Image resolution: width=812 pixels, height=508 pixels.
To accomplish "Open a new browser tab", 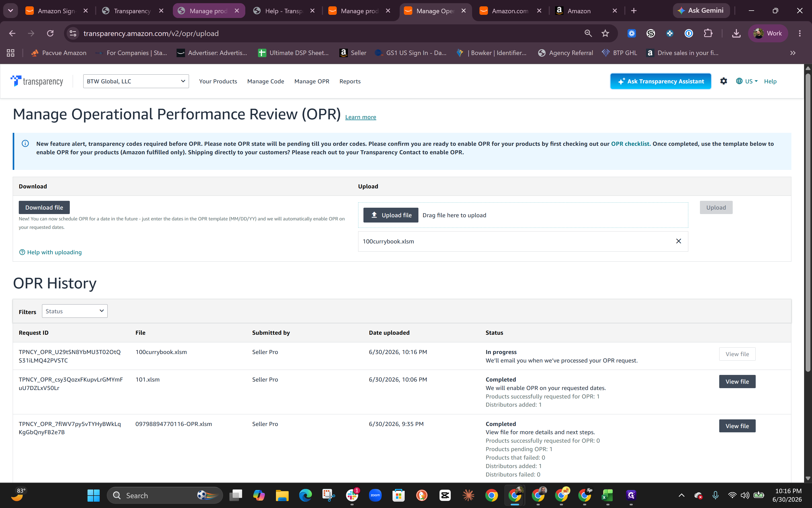I will pos(634,11).
